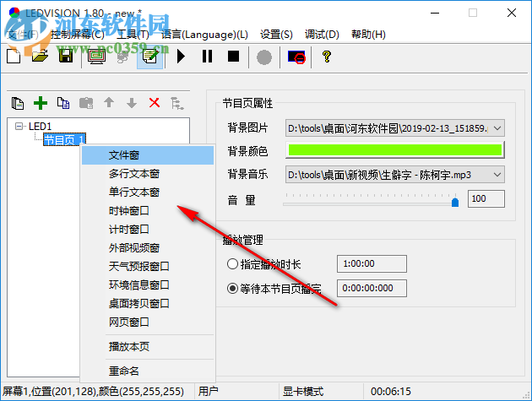The width and height of the screenshot is (532, 401).
Task: Start playback with the play button
Action: 181,57
